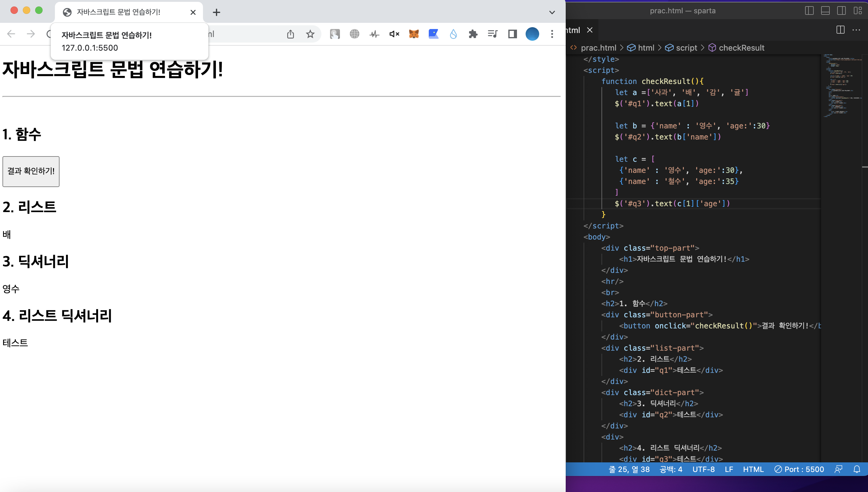Open the VS Code notifications bell
The image size is (868, 492).
click(857, 469)
